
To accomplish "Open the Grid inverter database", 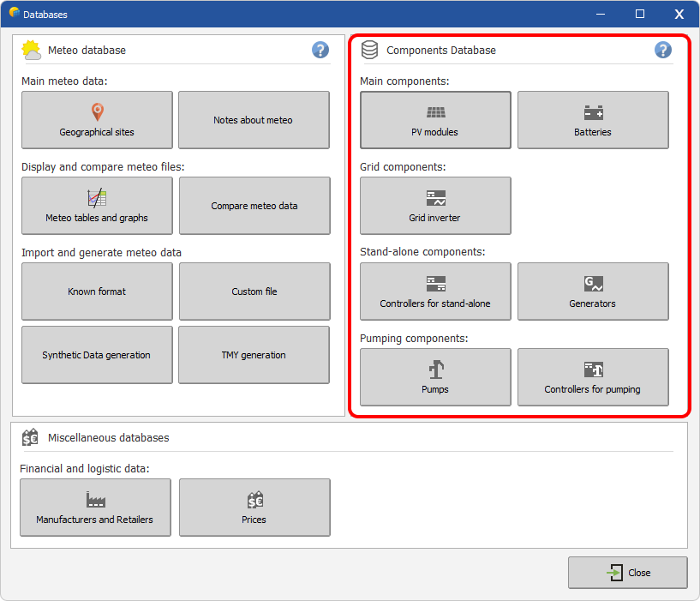I will [435, 206].
